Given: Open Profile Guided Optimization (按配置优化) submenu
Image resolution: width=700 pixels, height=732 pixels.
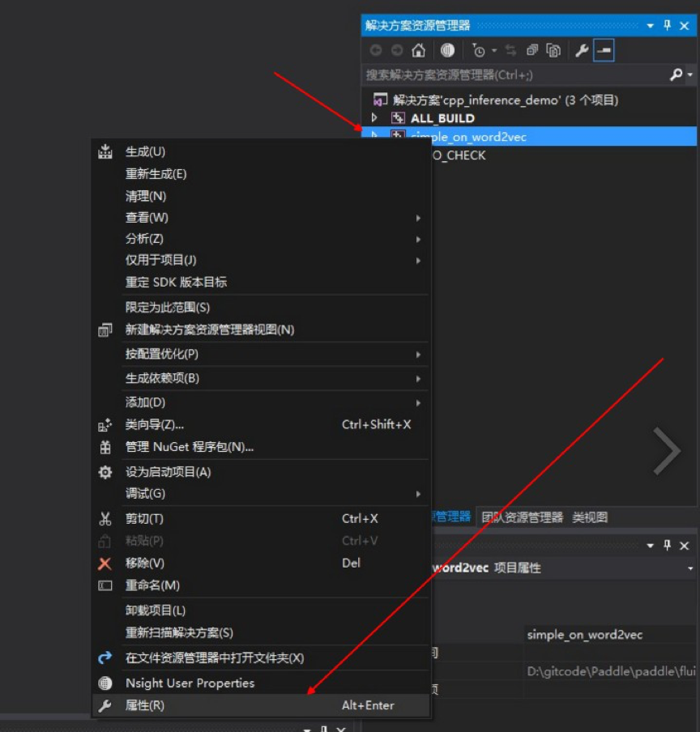Looking at the screenshot, I should (x=261, y=355).
